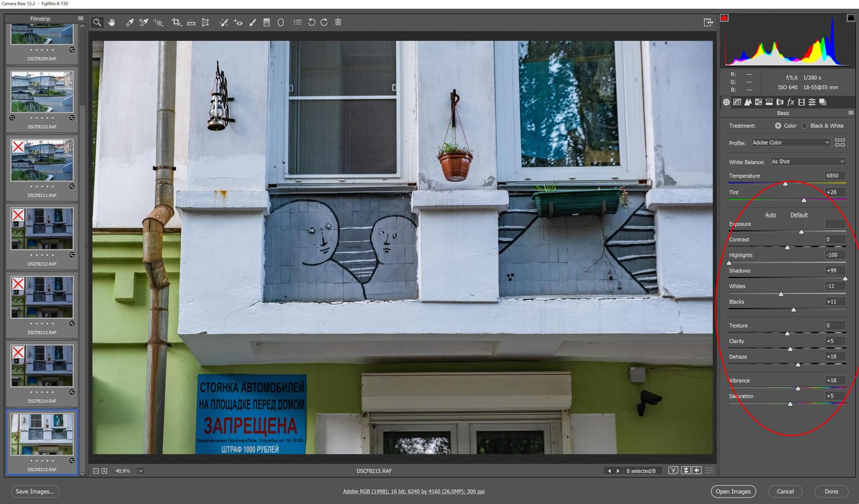Zoom out with the minus button
The image size is (859, 504).
coord(96,471)
